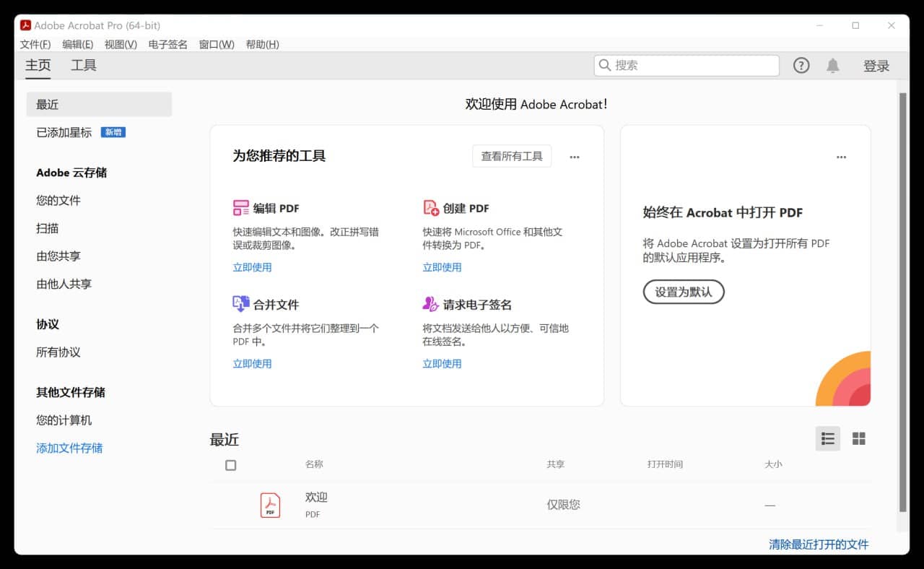Image resolution: width=924 pixels, height=569 pixels.
Task: Open the help question mark icon
Action: click(x=801, y=66)
